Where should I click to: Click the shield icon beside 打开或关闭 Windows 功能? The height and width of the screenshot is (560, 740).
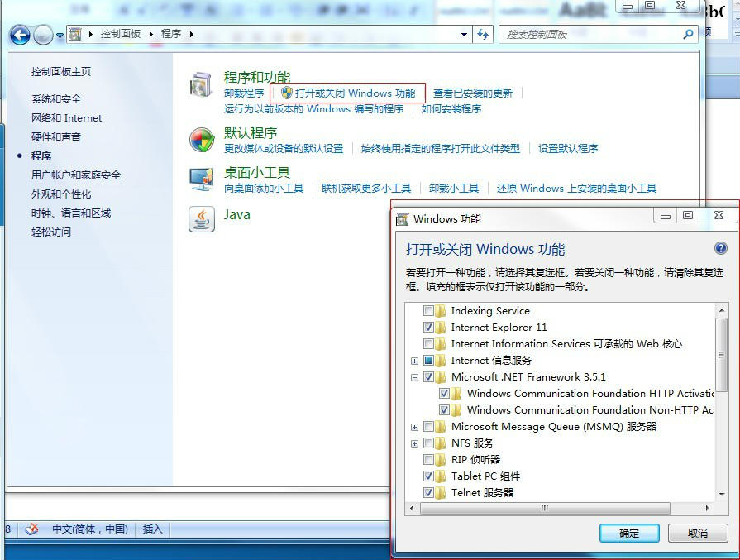286,93
